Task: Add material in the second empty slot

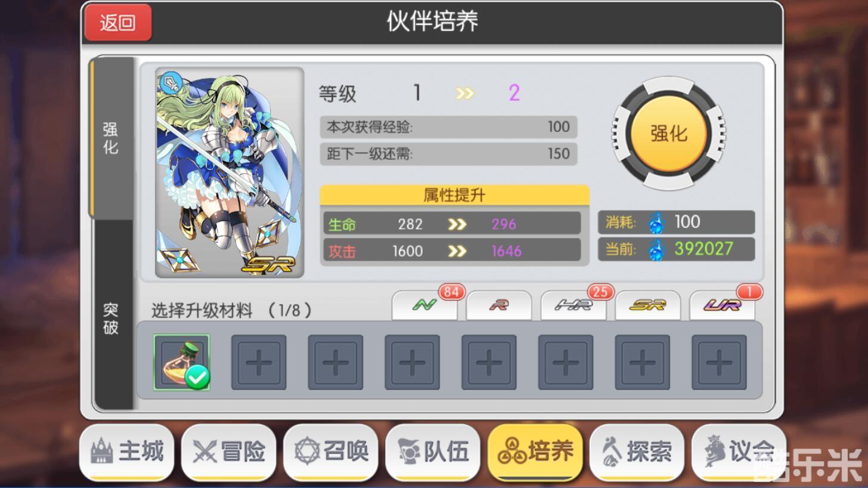Action: pos(336,362)
